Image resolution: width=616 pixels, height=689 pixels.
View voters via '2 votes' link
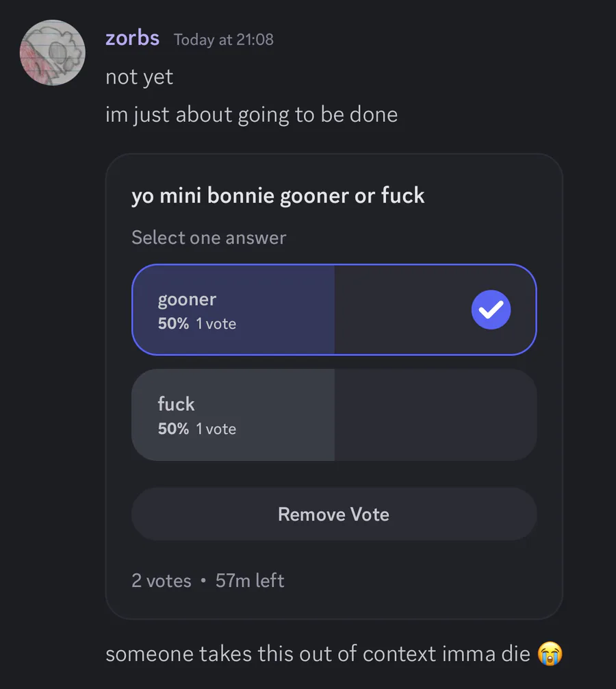pyautogui.click(x=161, y=581)
